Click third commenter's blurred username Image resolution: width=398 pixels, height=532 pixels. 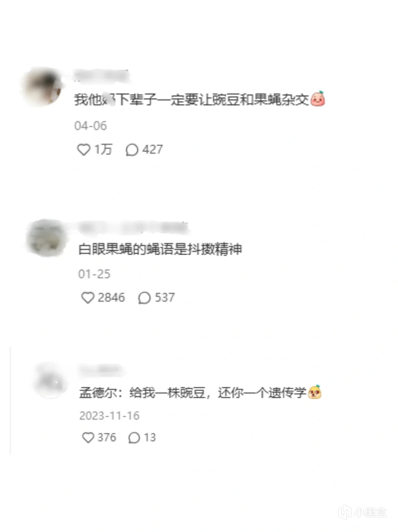point(101,369)
